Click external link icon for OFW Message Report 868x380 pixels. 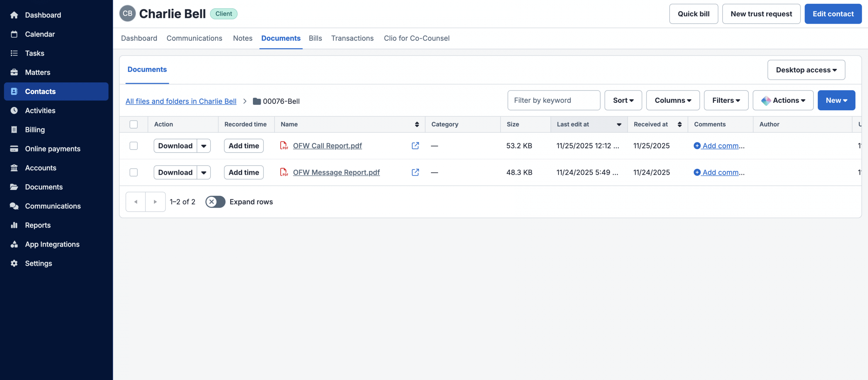(x=415, y=172)
